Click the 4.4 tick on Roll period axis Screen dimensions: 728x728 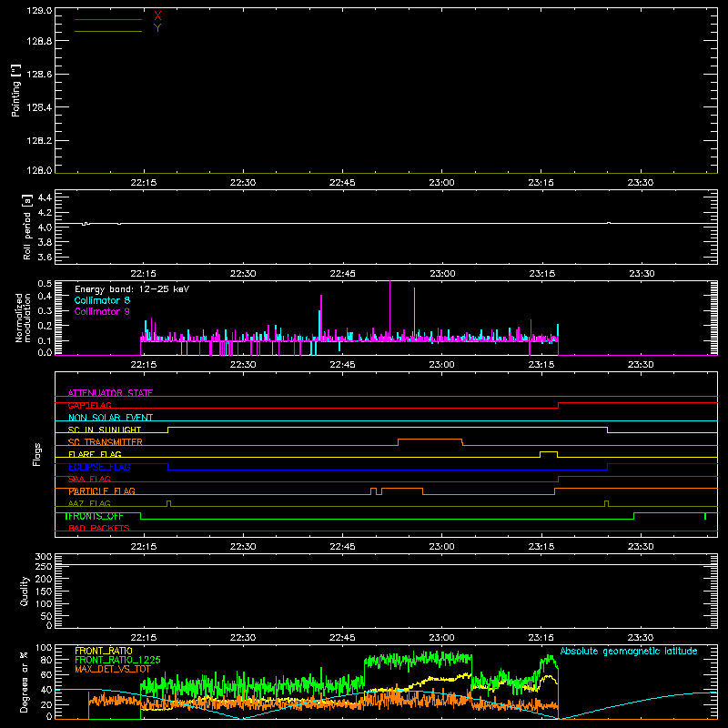[45, 197]
